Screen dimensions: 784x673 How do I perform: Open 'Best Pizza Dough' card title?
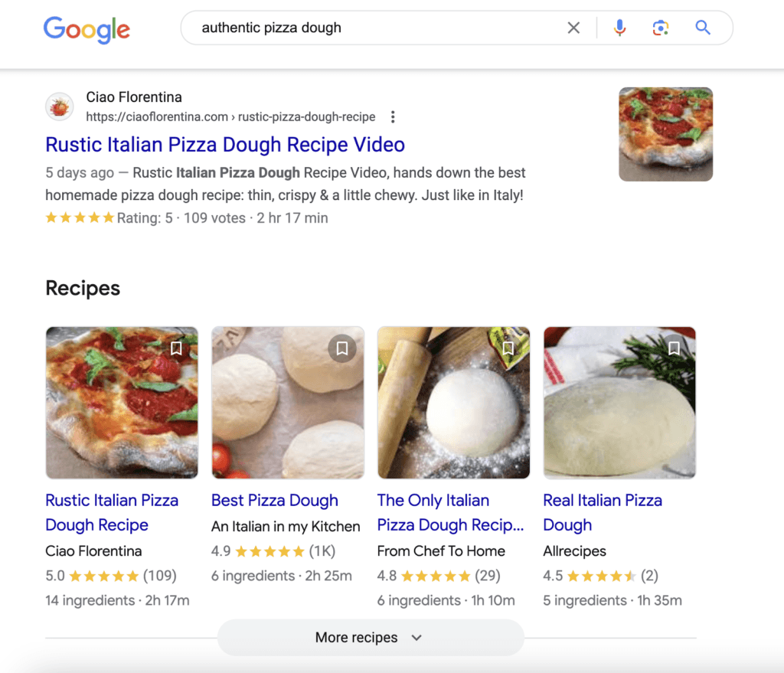click(x=275, y=501)
